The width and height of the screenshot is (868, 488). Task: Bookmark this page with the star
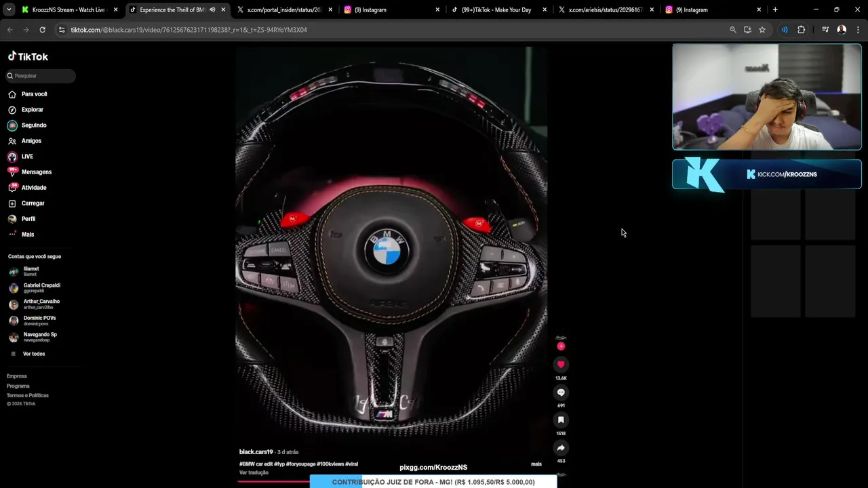click(x=762, y=30)
